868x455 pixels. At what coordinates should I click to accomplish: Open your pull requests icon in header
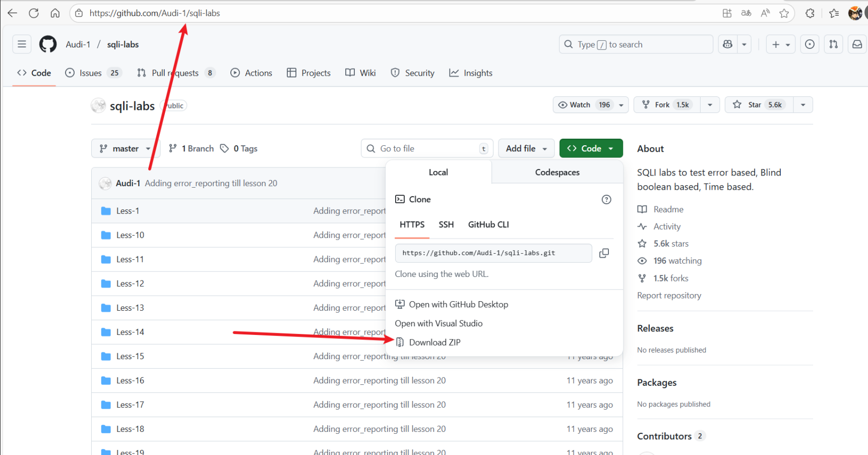[834, 44]
